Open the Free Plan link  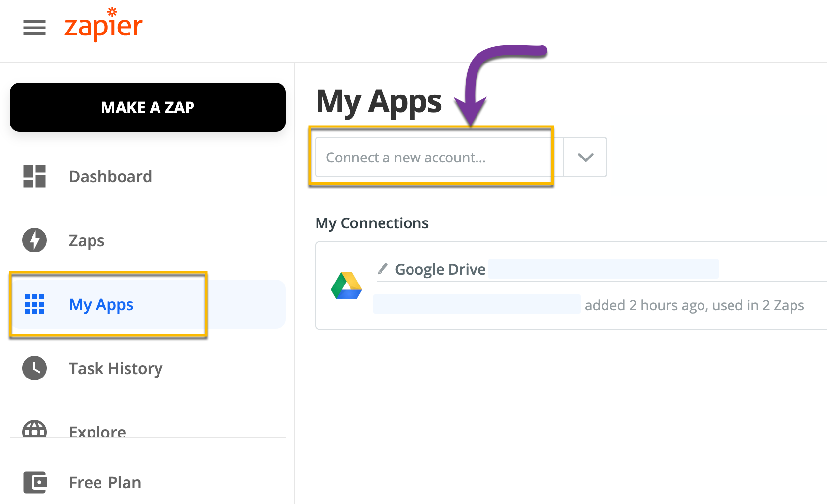tap(105, 482)
